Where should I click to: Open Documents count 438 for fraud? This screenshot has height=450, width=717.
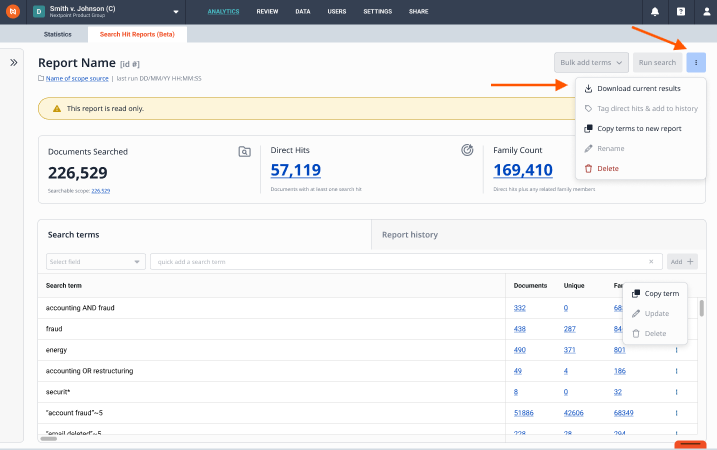pyautogui.click(x=519, y=329)
